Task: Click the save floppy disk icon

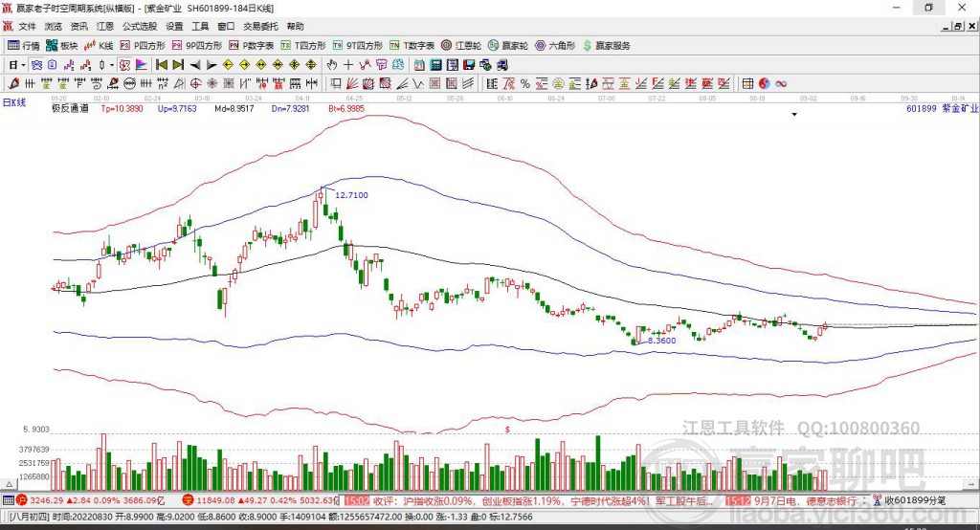Action: coord(468,65)
